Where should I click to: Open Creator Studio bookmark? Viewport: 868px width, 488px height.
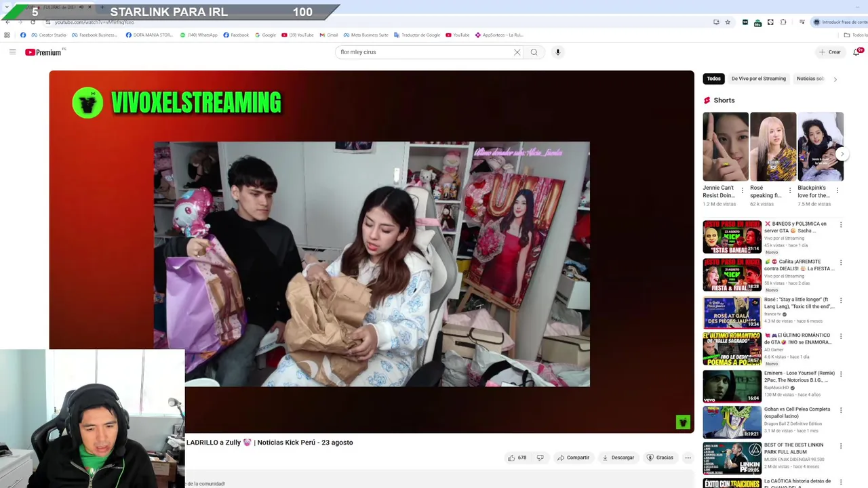[49, 35]
